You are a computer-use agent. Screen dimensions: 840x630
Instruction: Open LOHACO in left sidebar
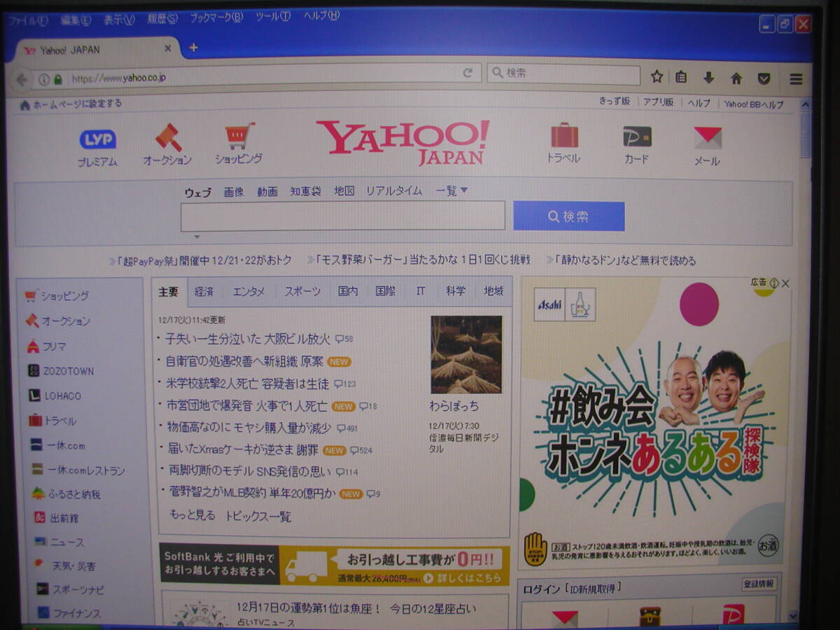[63, 396]
